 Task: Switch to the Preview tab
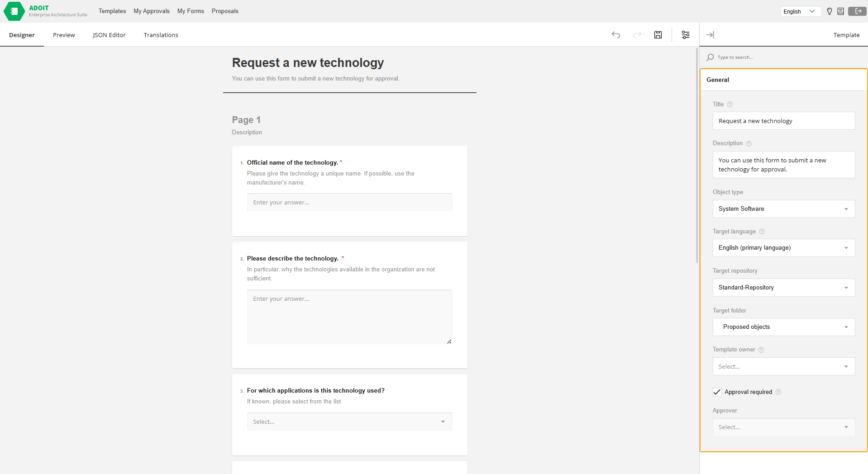64,35
